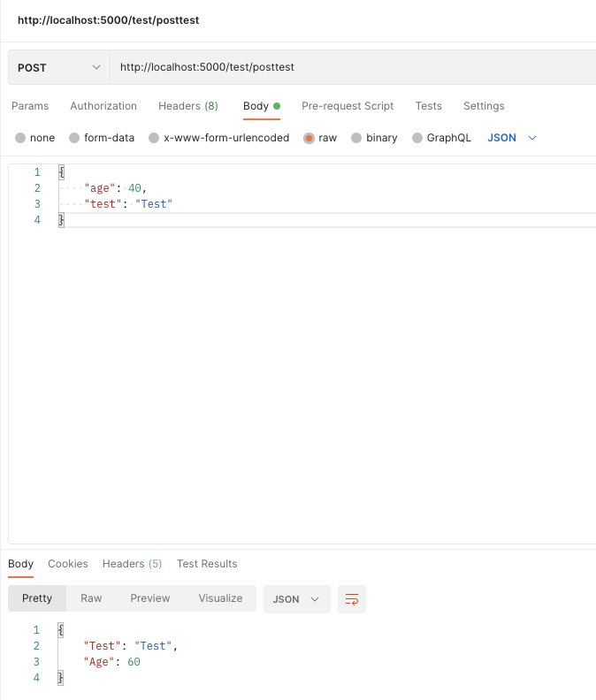Open the request Headers (8) tab
Viewport: 596px width, 700px height.
[188, 106]
